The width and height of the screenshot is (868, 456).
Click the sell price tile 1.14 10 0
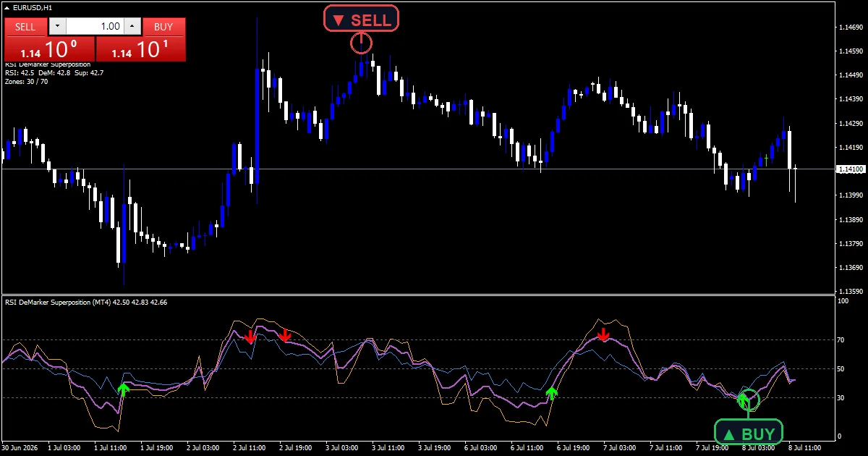click(x=49, y=49)
